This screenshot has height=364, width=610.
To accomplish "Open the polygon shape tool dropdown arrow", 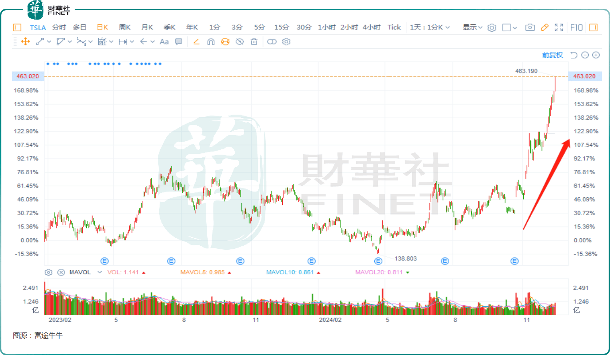I will 70,42.
